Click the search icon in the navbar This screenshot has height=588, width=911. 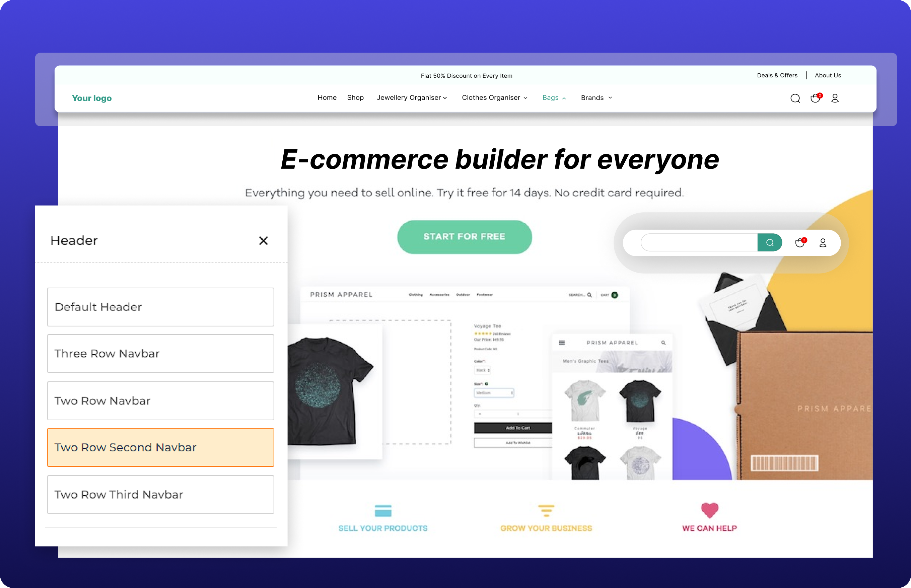point(795,98)
